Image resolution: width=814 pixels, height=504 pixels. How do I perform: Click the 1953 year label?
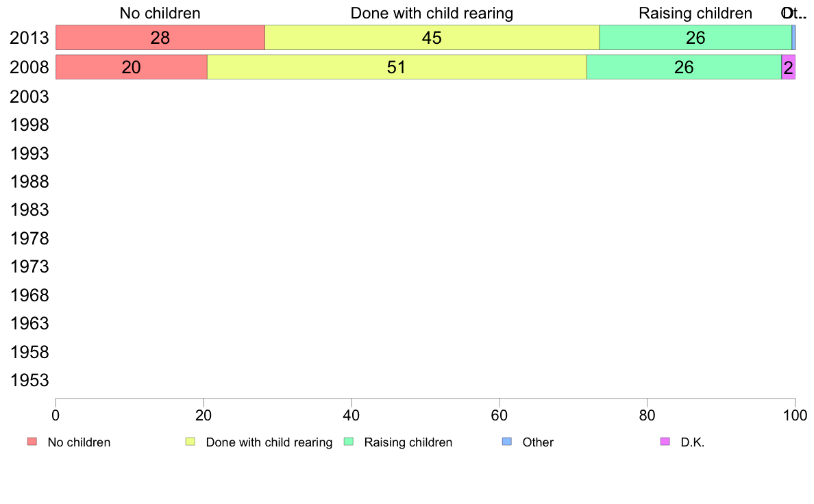[x=29, y=381]
